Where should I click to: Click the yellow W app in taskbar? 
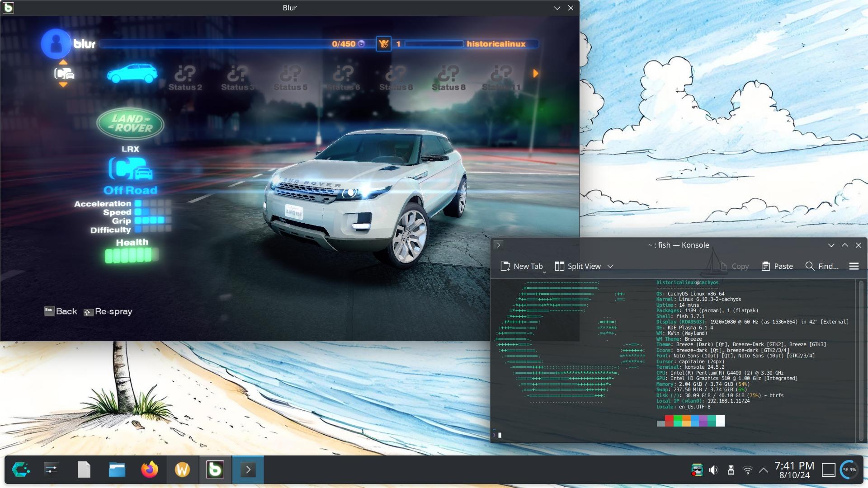coord(182,469)
